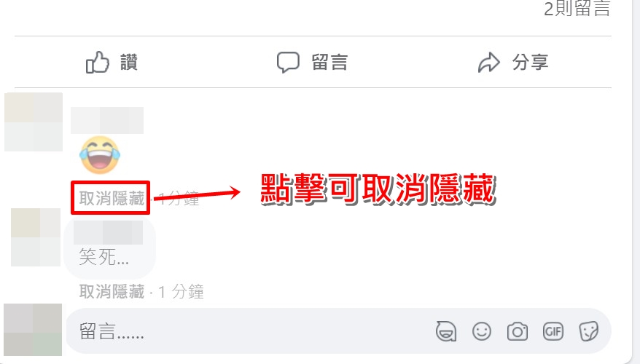Open the sticker picker icon

click(588, 331)
